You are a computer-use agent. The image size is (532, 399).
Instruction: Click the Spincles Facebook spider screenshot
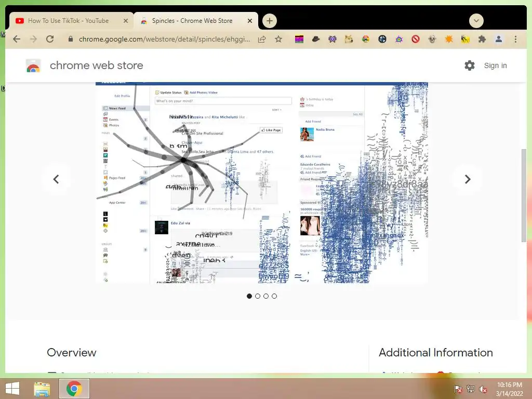point(262,182)
